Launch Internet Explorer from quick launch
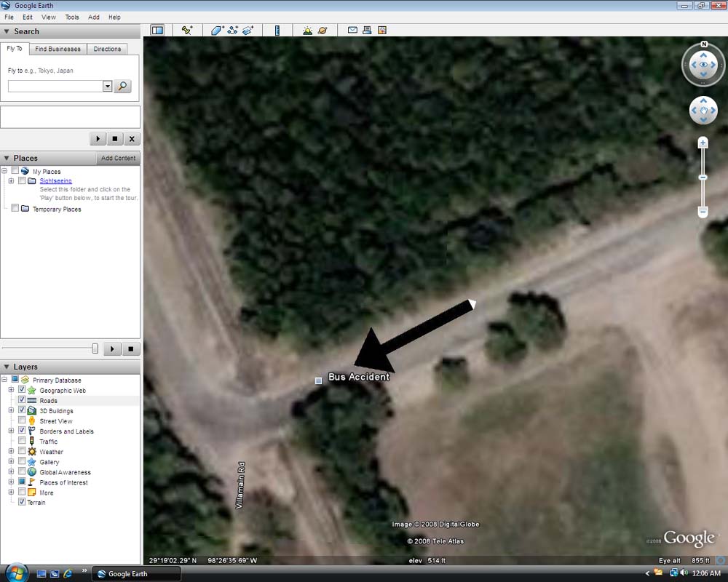728x582 pixels. (68, 574)
